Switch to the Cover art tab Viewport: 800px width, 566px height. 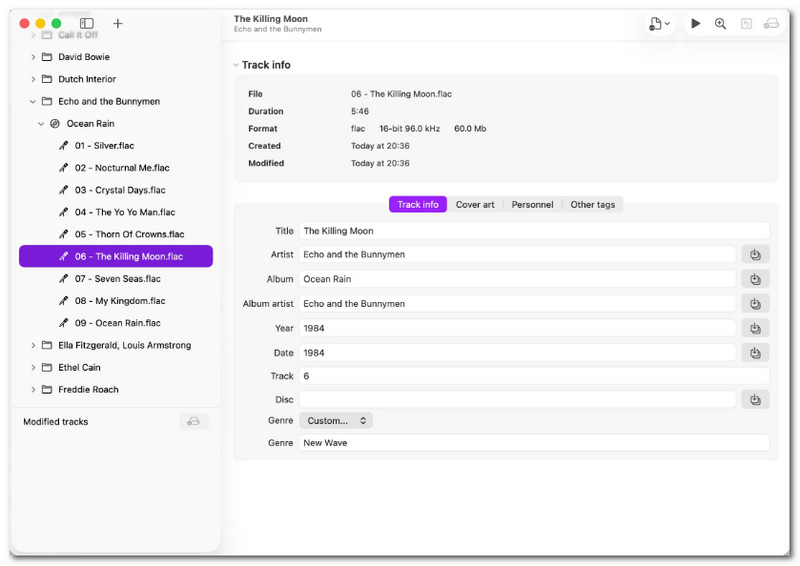(x=475, y=205)
